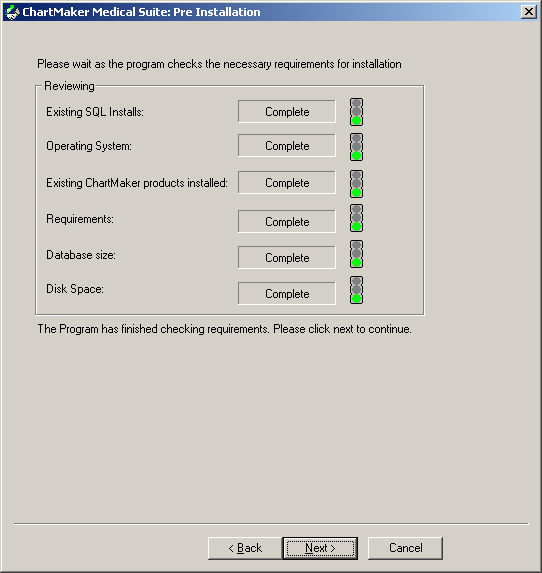Select the Disk Space Complete status box

point(287,293)
